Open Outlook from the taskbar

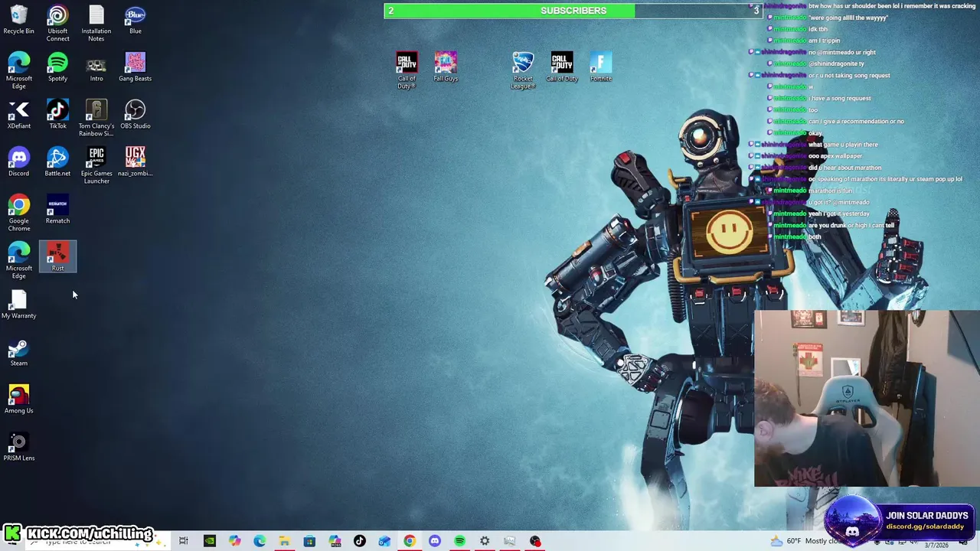384,541
